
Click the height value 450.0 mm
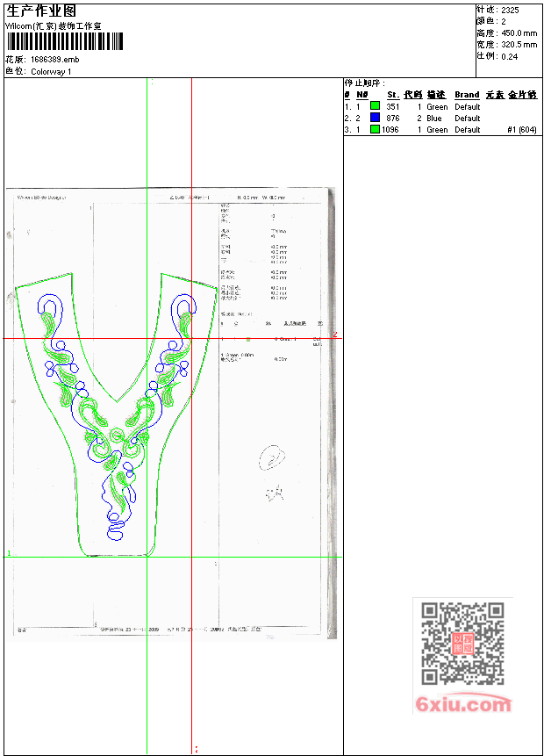[519, 33]
